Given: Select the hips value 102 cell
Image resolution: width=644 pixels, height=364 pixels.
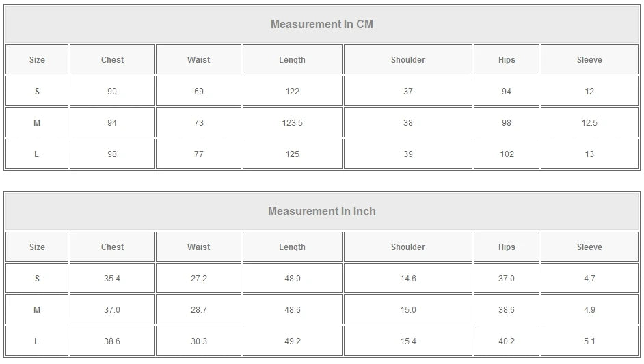Looking at the screenshot, I should (507, 154).
